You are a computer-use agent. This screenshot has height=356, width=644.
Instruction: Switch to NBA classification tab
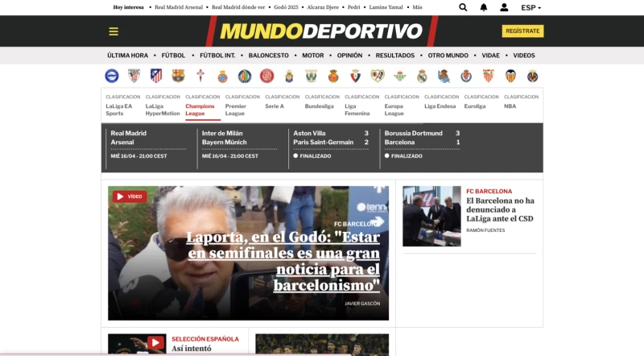pyautogui.click(x=521, y=102)
